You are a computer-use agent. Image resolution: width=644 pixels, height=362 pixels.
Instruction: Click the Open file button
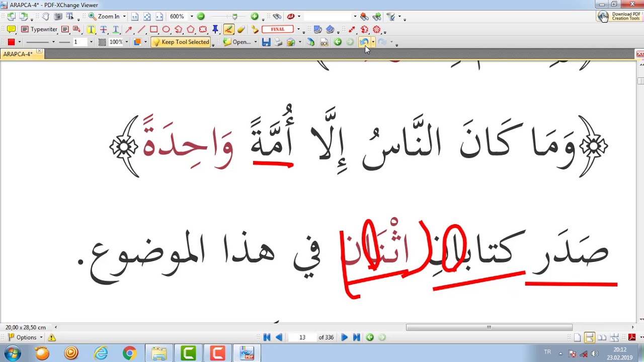coord(237,42)
